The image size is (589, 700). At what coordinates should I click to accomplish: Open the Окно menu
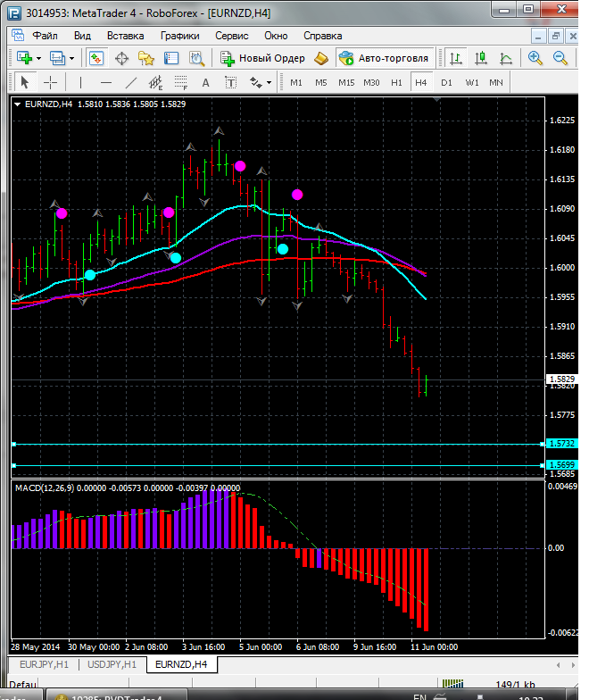[x=276, y=36]
